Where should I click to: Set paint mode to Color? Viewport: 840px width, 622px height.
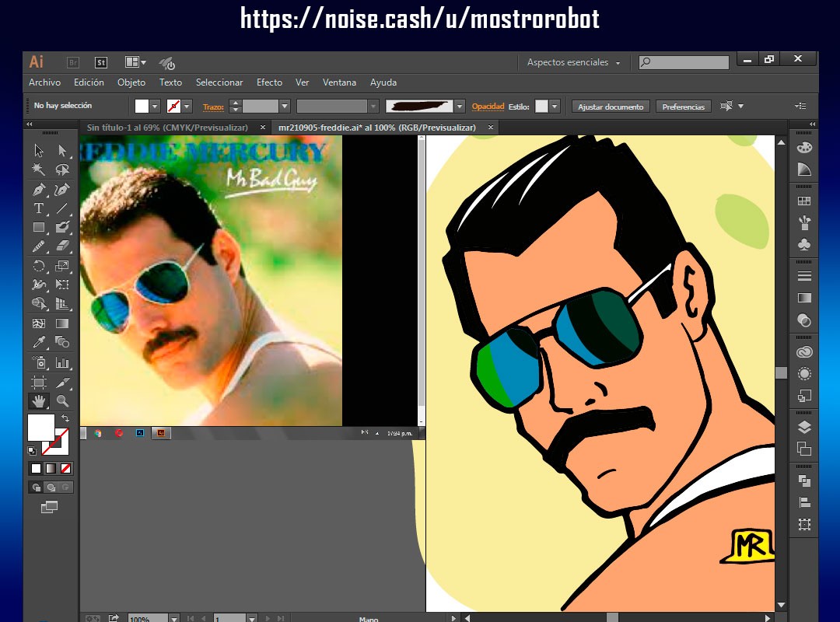pos(36,469)
